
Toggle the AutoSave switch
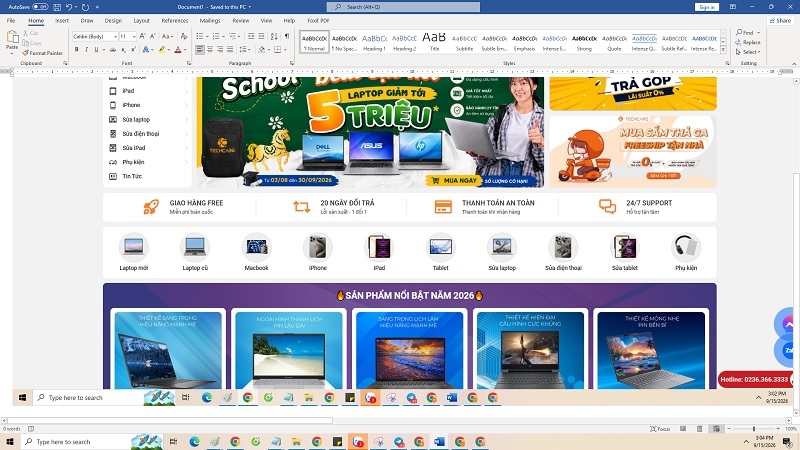coord(40,7)
